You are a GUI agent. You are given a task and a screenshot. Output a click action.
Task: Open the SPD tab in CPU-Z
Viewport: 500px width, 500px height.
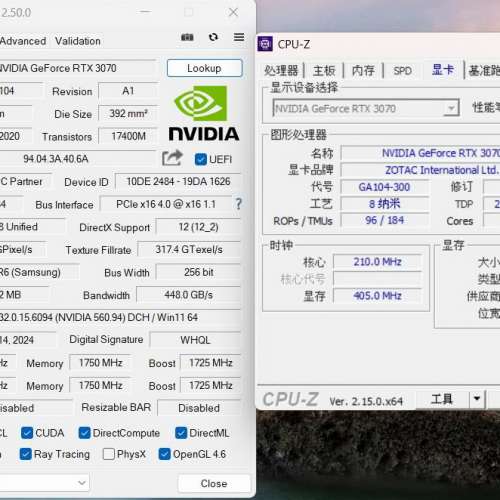pos(402,70)
